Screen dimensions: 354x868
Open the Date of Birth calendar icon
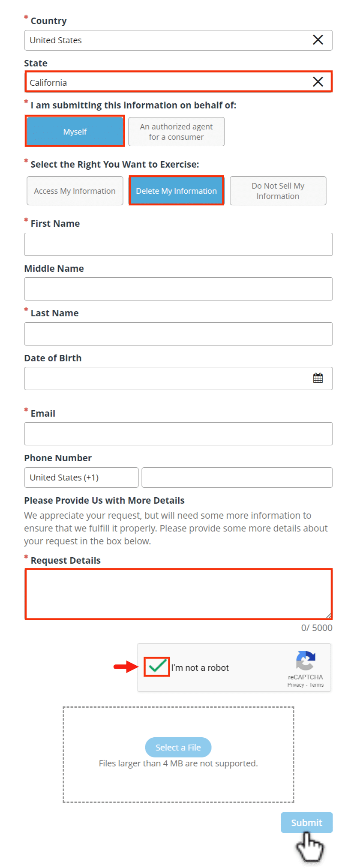[318, 378]
